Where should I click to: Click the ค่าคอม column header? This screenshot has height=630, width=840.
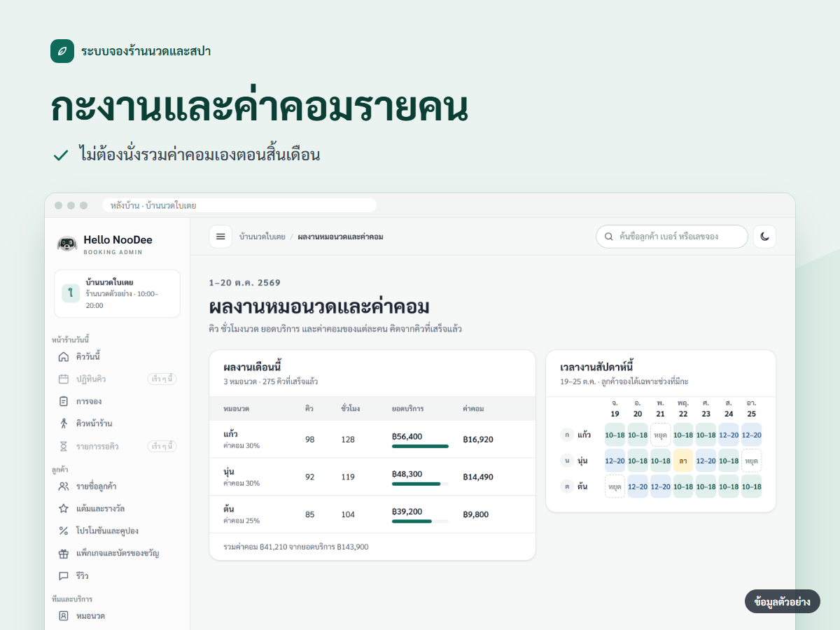pos(473,408)
